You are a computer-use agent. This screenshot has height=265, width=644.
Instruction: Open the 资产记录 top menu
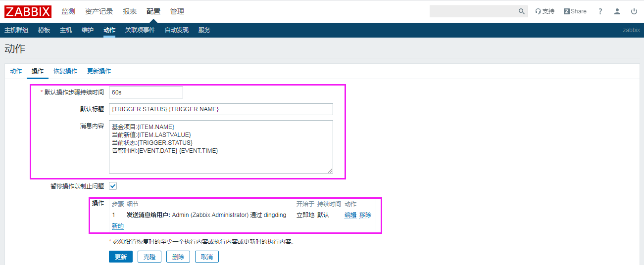point(99,11)
